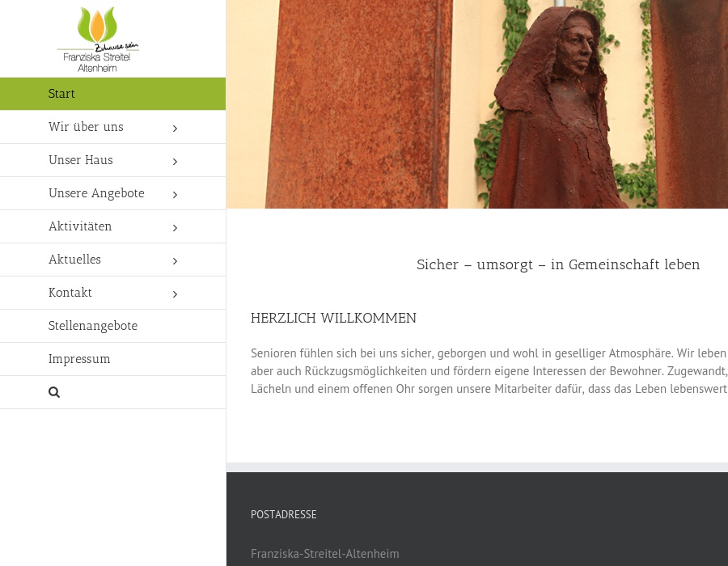728x566 pixels.
Task: Expand the Aktuelles chevron arrow
Action: coord(175,260)
